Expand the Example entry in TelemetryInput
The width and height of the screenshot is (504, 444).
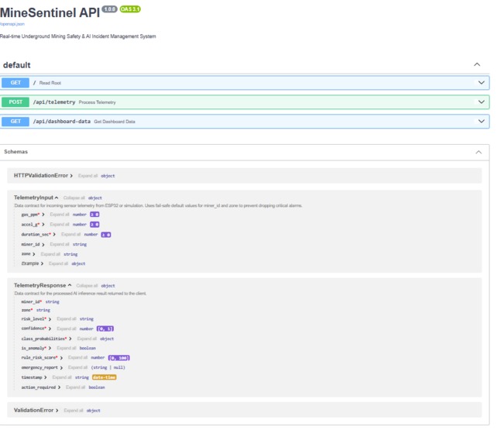click(x=42, y=263)
